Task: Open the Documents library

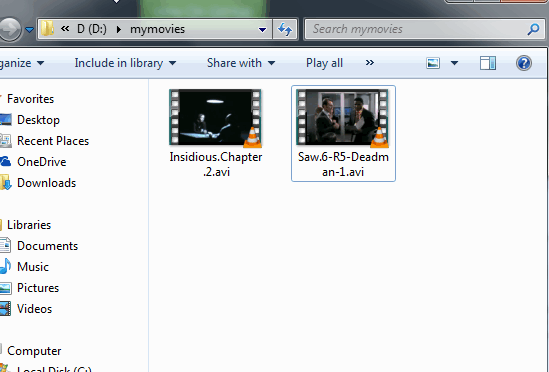Action: (47, 246)
